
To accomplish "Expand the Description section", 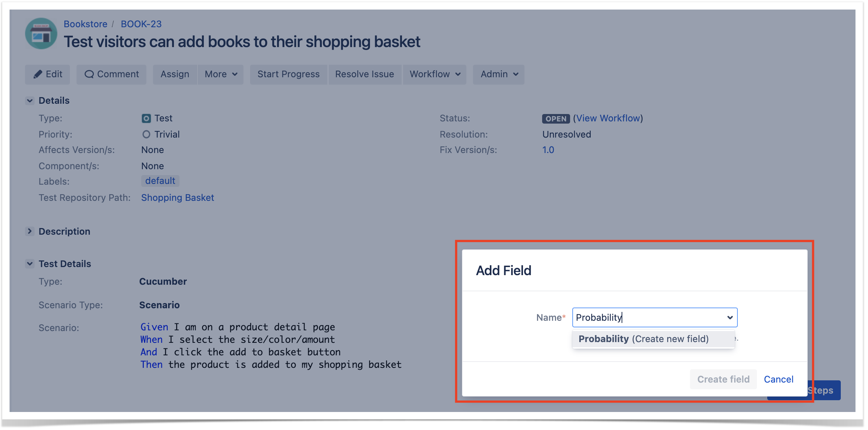I will point(30,231).
